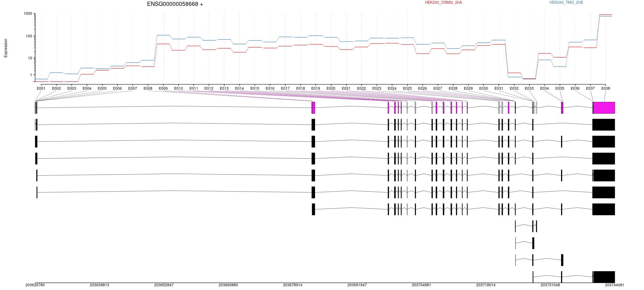Select the HEK293_TMG_2hB legend label
644x290 pixels.
(566, 2)
